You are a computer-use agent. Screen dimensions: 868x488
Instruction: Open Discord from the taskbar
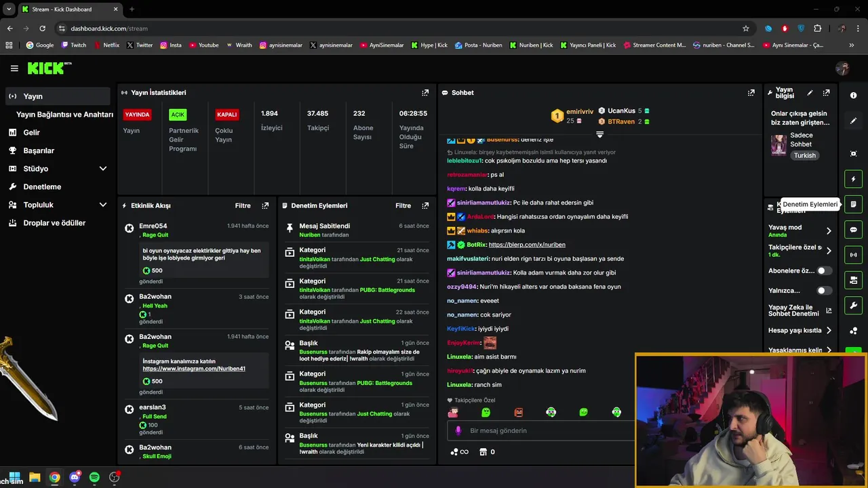[75, 477]
